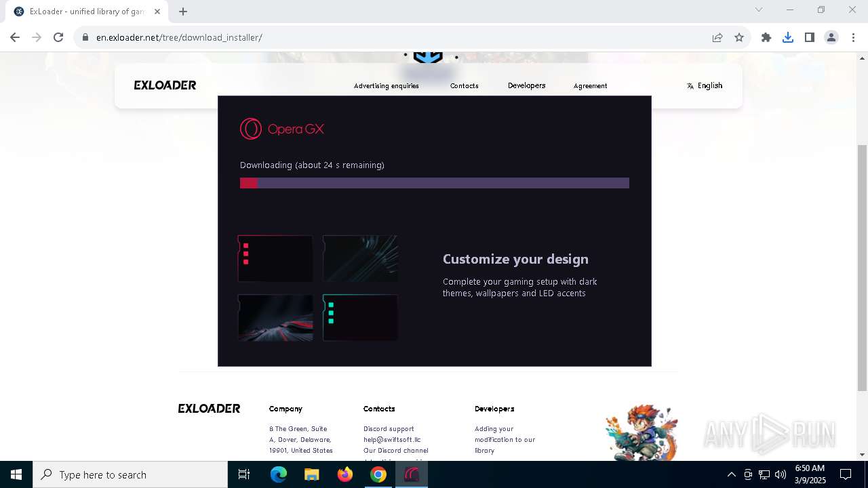Click the scrollbar down arrow
This screenshot has height=488, width=868.
[x=862, y=455]
